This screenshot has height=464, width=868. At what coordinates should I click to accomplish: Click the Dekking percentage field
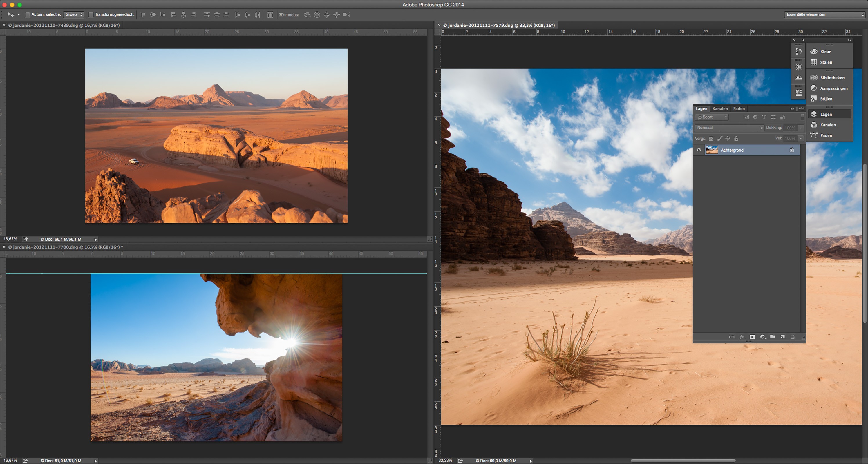point(791,128)
